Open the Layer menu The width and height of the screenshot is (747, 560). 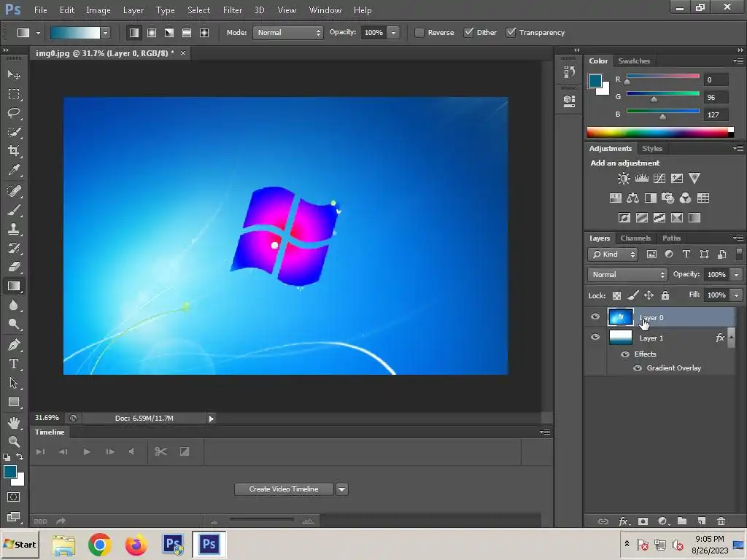coord(133,10)
